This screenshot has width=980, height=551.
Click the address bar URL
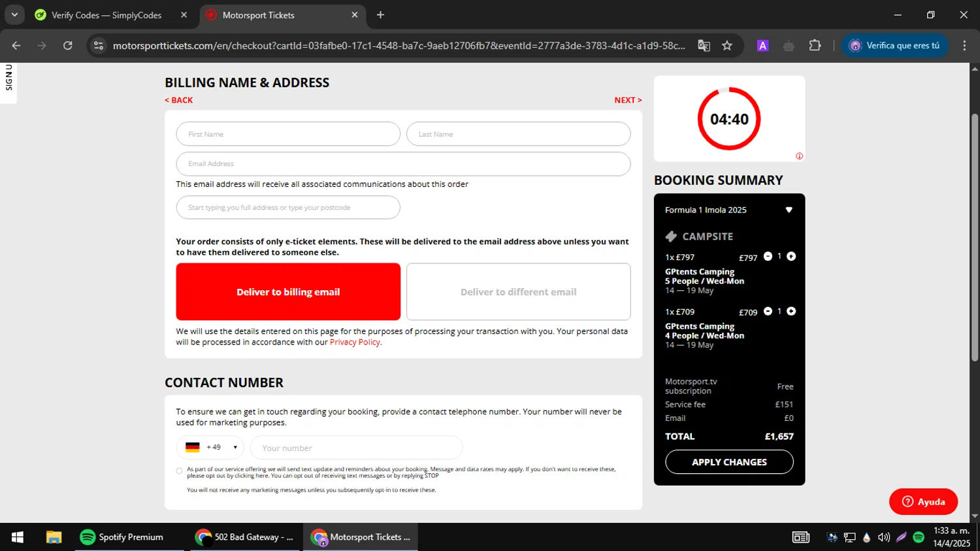[399, 46]
